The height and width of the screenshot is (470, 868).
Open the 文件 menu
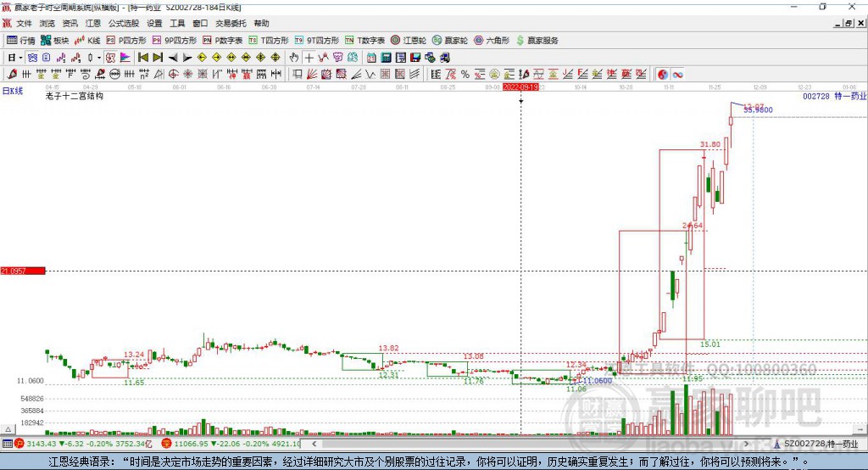tap(24, 23)
